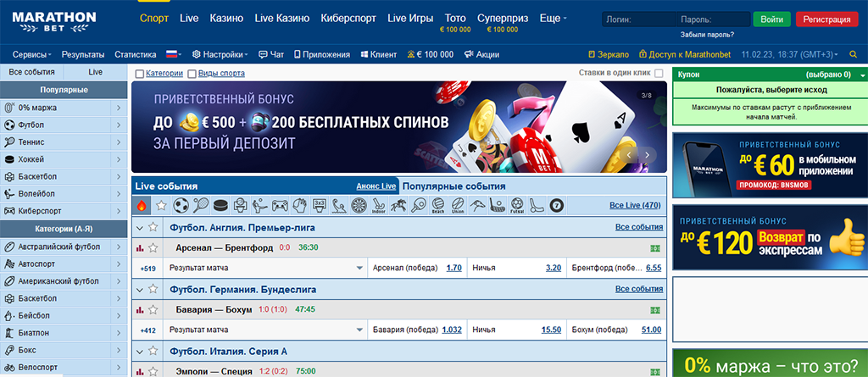Open favorites star filter in Live sports bar
Image resolution: width=868 pixels, height=377 pixels.
[161, 205]
